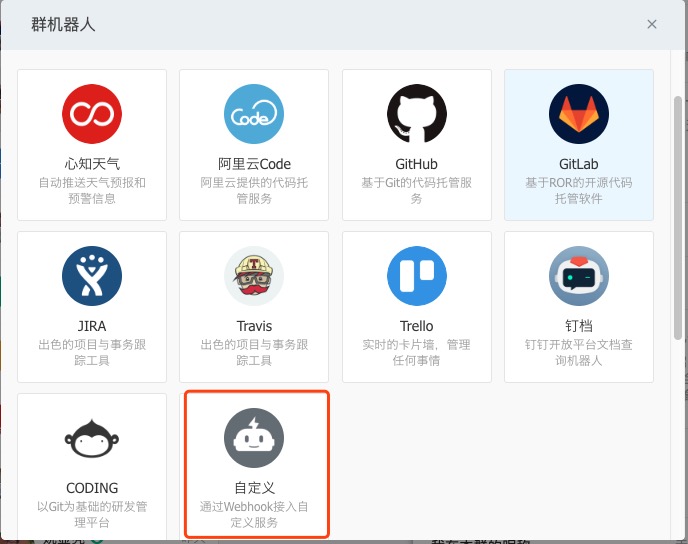Click the Trello title label

click(x=416, y=326)
